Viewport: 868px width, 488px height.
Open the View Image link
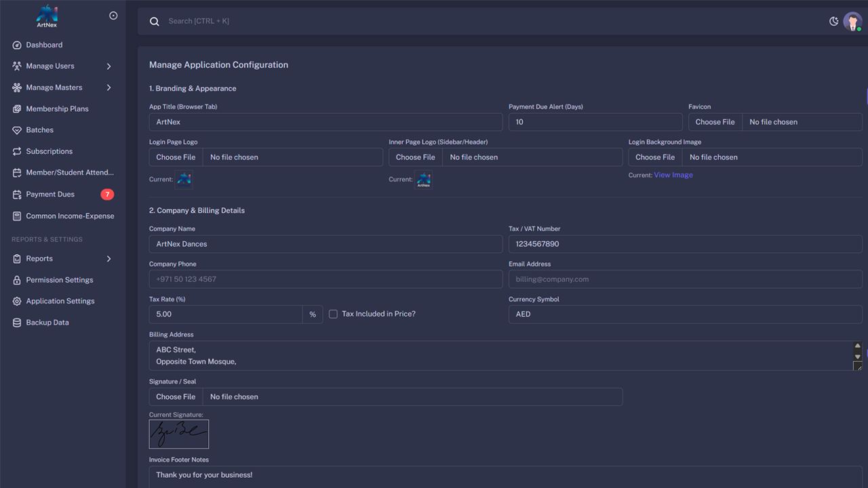tap(673, 175)
